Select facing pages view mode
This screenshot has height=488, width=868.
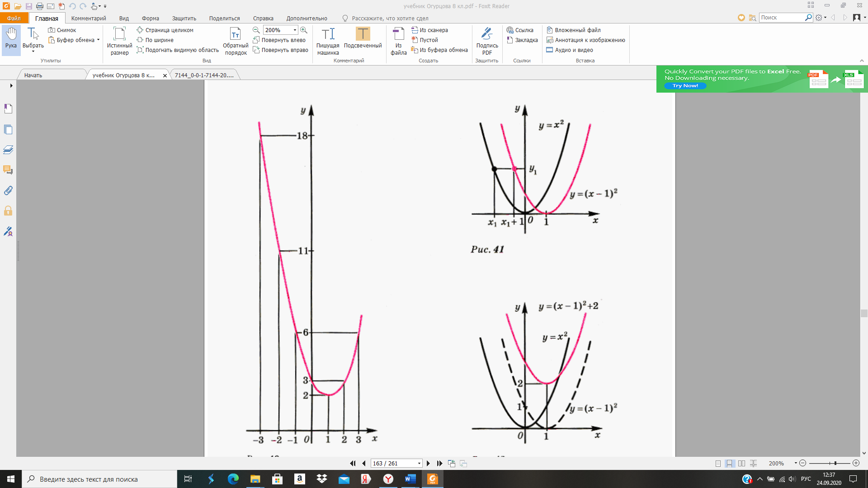coord(741,463)
